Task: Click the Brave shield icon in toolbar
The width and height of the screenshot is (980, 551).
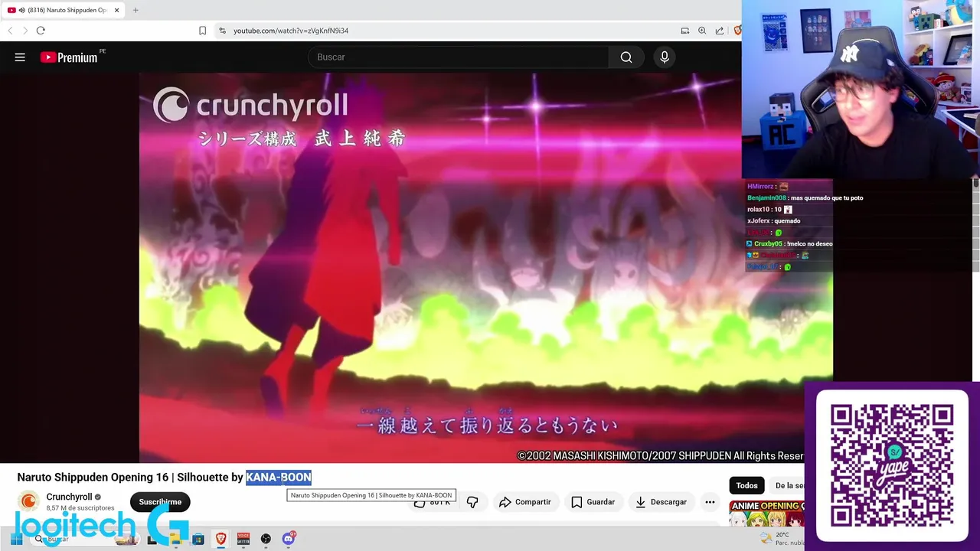Action: (737, 31)
